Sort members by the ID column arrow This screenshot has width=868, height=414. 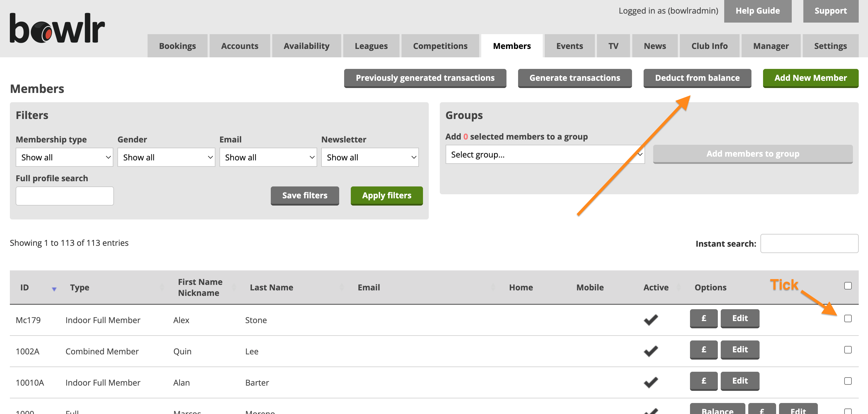54,289
